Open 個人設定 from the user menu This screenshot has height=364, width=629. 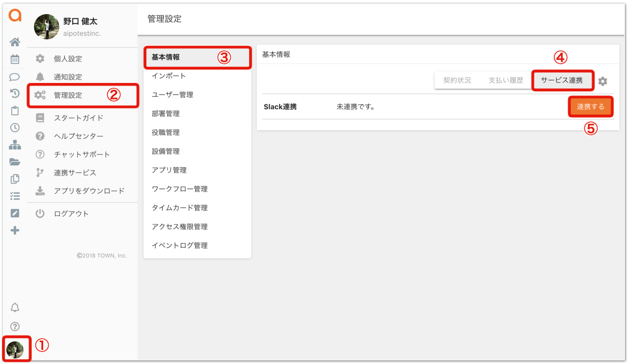(82, 59)
